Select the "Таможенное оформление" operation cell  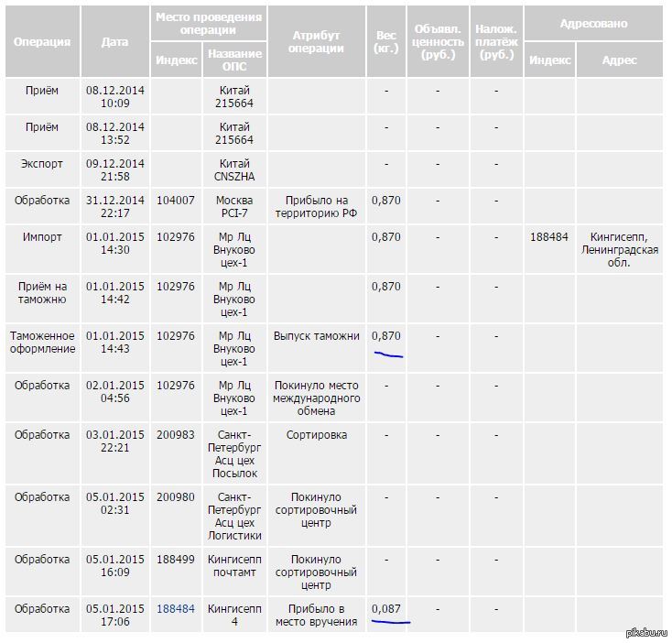pos(42,343)
